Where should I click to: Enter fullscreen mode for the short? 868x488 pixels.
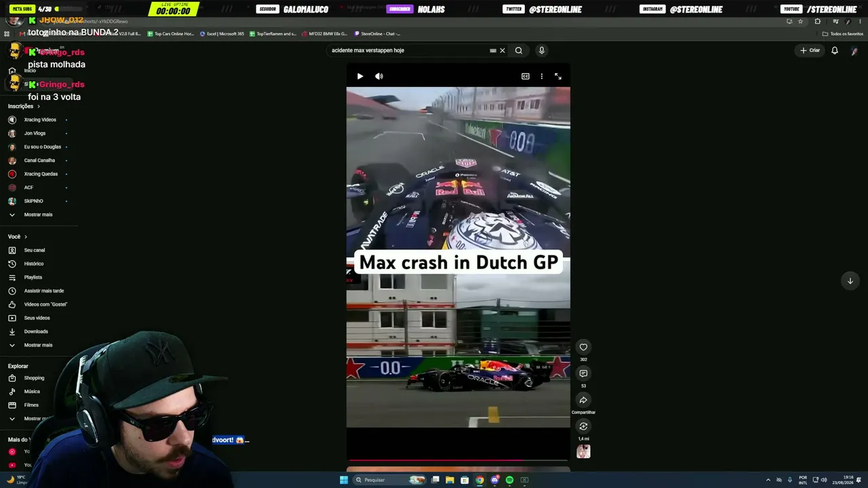pyautogui.click(x=558, y=77)
